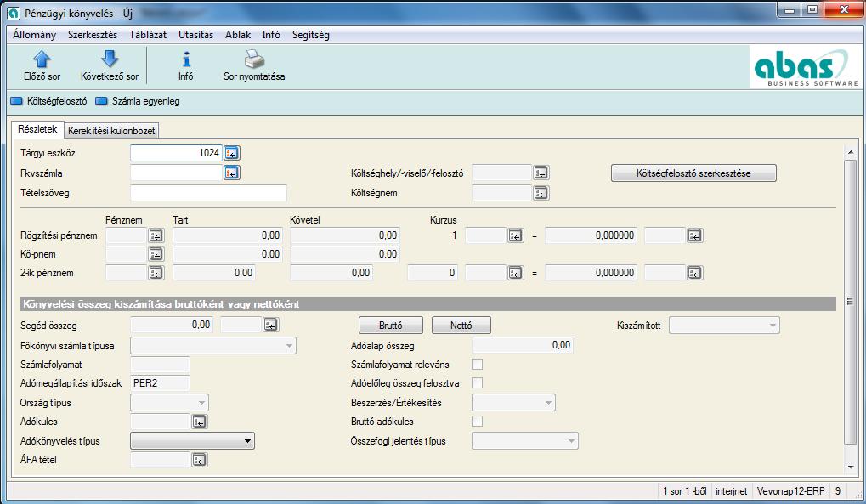Toggle Számlafolyamat releváns checkbox
The width and height of the screenshot is (866, 504).
point(477,364)
